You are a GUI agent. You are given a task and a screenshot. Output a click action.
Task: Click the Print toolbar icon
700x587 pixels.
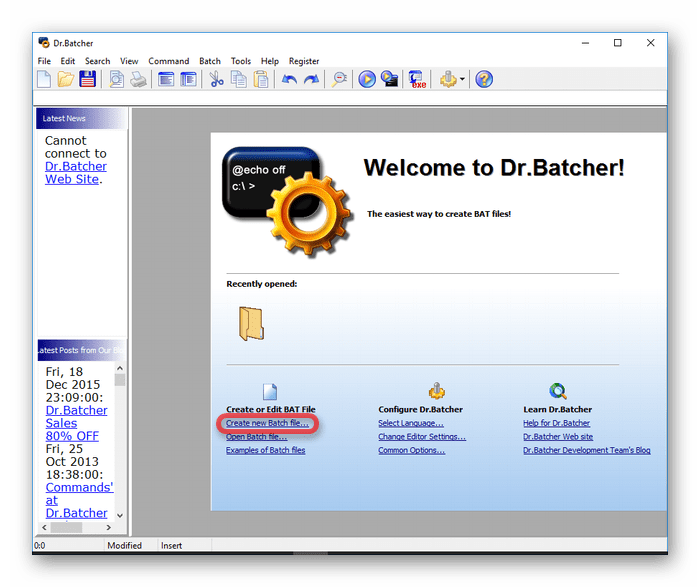(138, 79)
